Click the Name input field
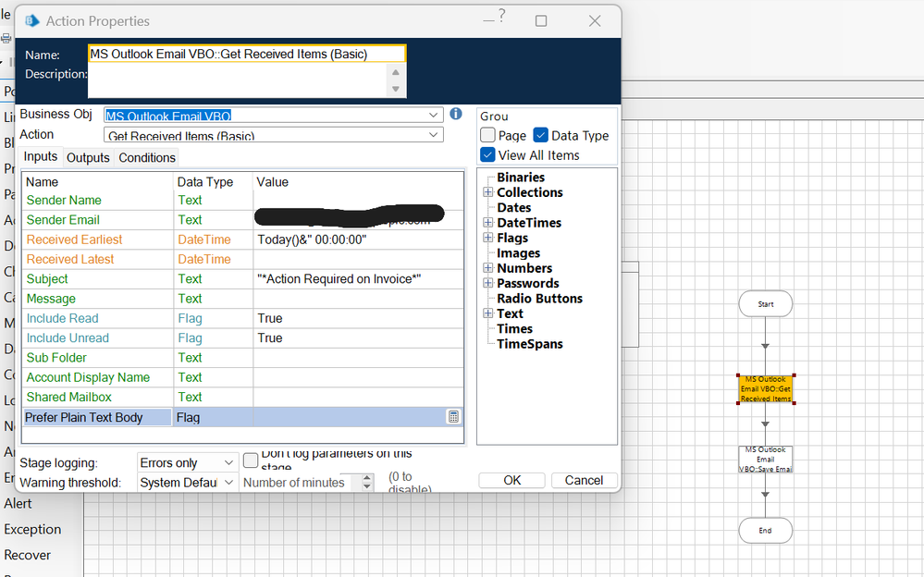The image size is (924, 577). pos(247,54)
